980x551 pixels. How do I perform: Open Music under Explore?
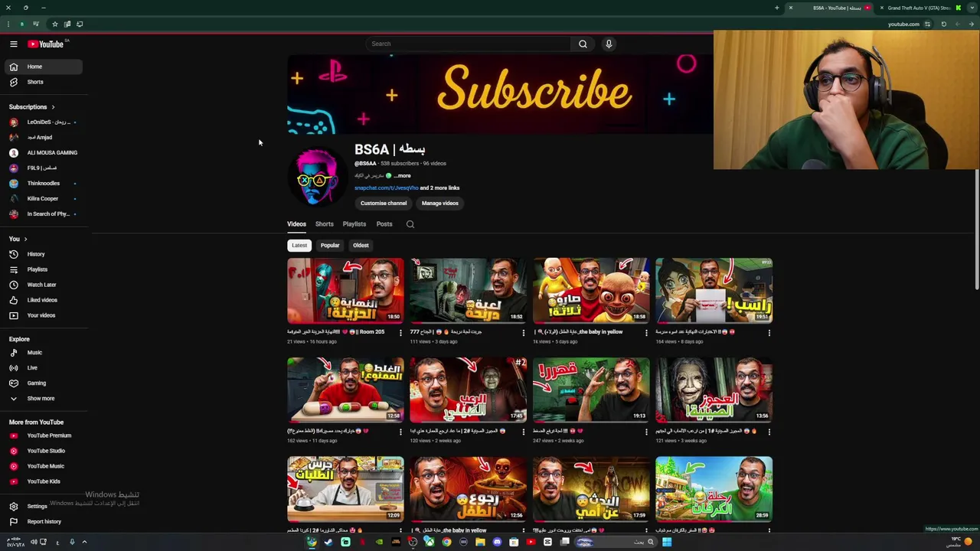click(42, 353)
